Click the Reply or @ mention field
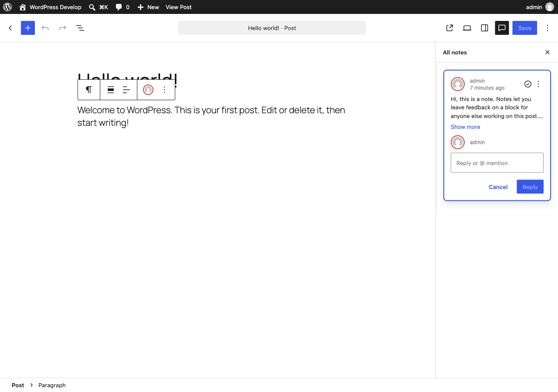 coord(497,163)
